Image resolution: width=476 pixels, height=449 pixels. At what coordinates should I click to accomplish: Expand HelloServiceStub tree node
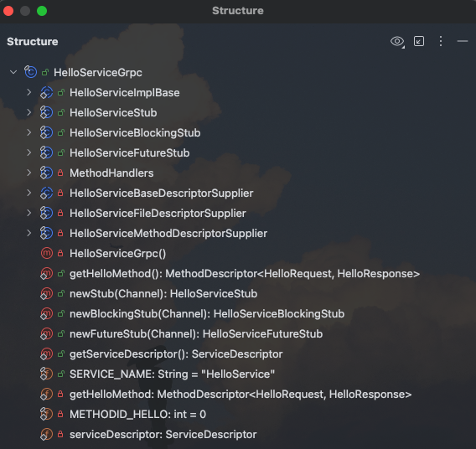point(29,112)
